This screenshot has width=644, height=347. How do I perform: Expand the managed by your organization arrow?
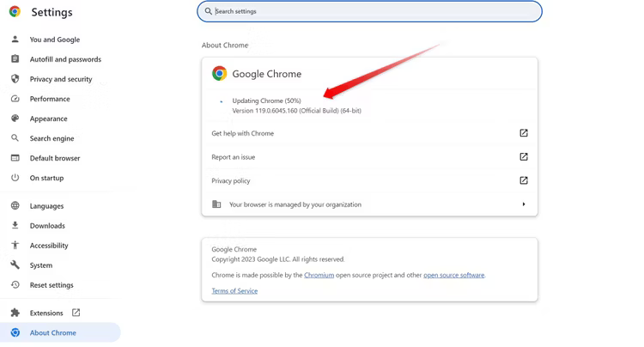[523, 204]
